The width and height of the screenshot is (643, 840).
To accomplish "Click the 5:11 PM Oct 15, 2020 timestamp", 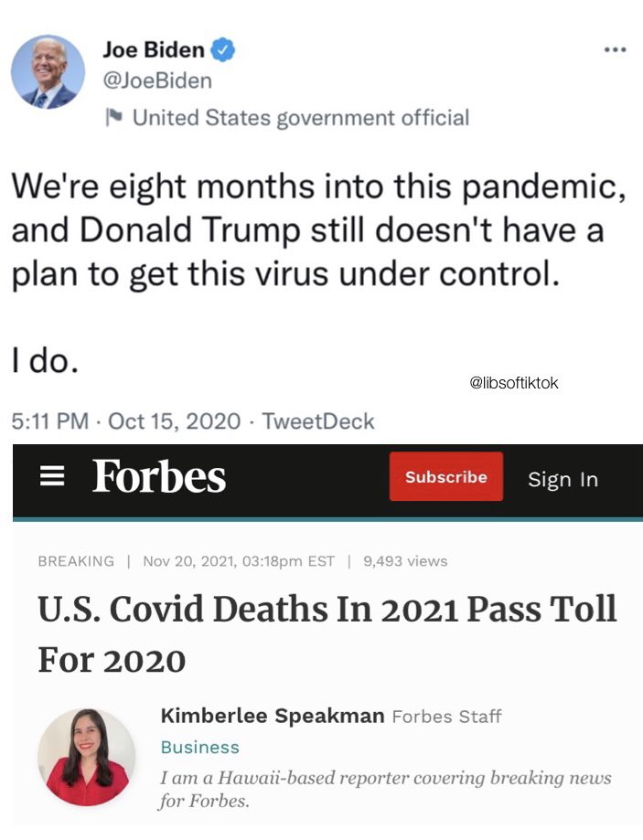I will (126, 421).
